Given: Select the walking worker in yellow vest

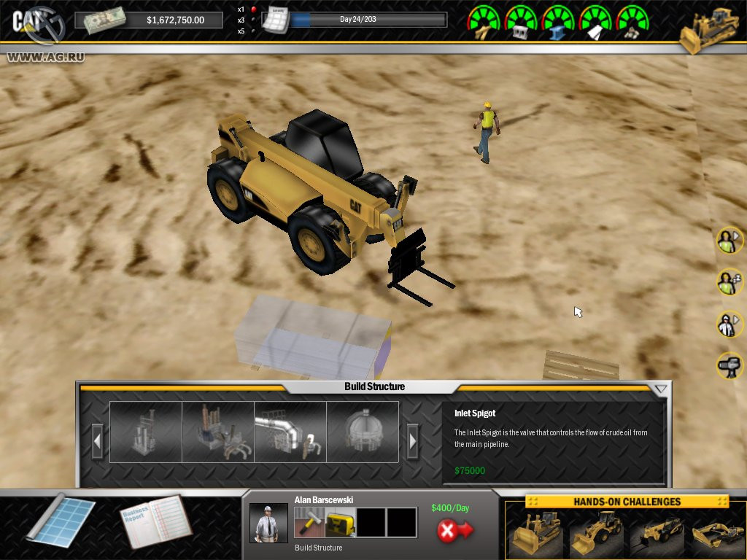Looking at the screenshot, I should (x=487, y=132).
